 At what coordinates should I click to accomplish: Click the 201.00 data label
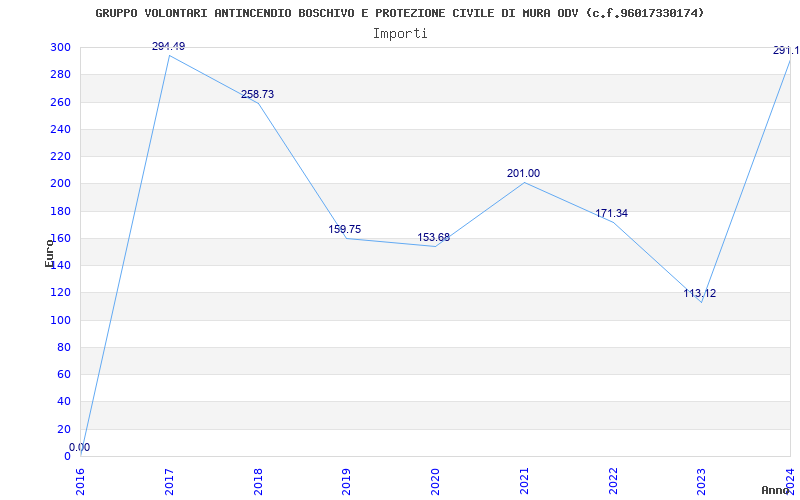(x=523, y=173)
